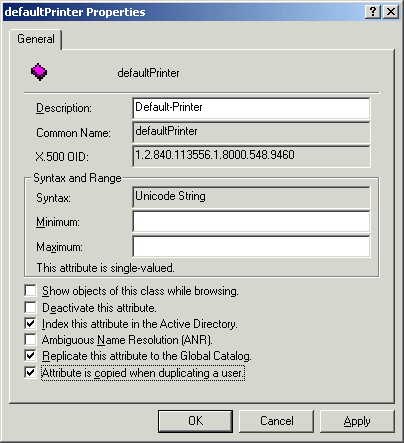
Task: Click the X.500 OID field
Action: (x=251, y=156)
